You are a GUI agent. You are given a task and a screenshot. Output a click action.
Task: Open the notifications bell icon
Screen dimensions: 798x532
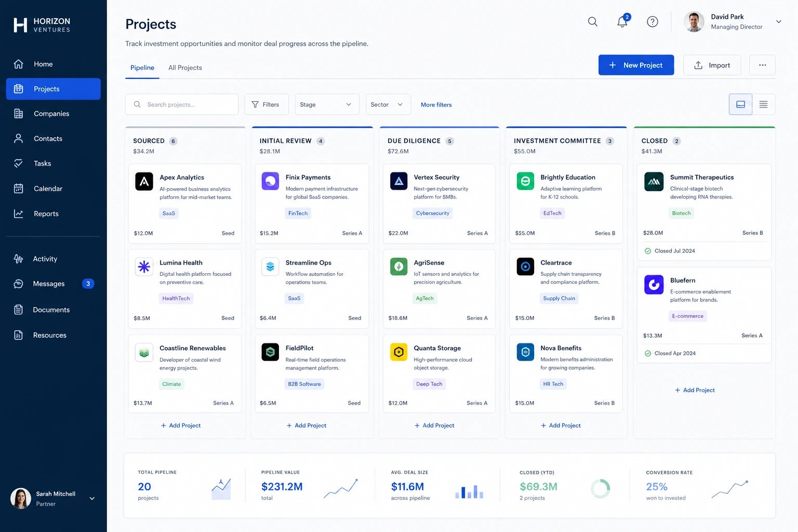pos(622,21)
